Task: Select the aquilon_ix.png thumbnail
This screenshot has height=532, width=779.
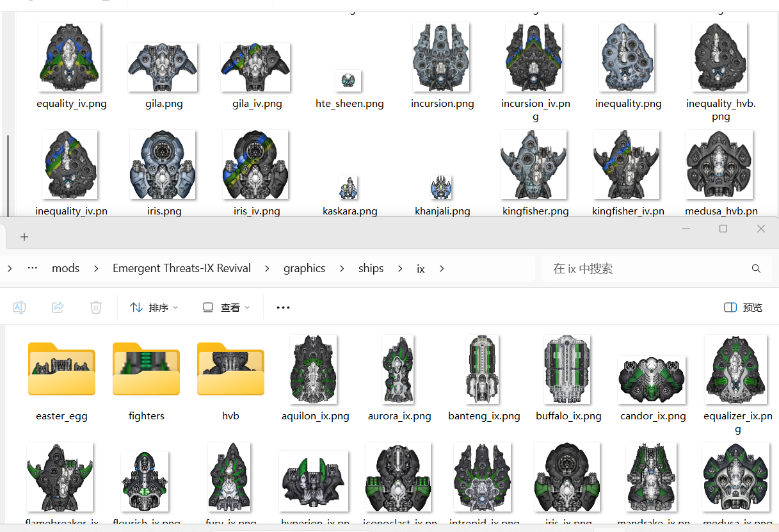Action: pyautogui.click(x=313, y=369)
